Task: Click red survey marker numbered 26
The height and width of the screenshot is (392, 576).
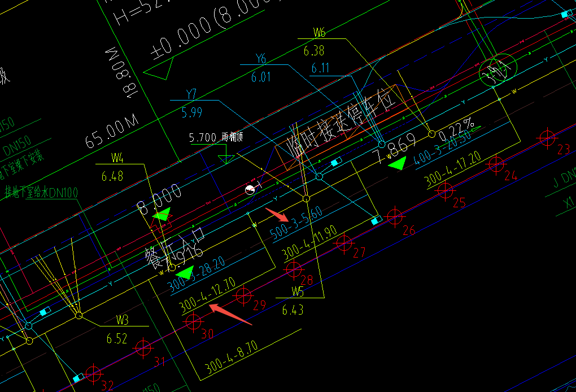Action: [395, 217]
